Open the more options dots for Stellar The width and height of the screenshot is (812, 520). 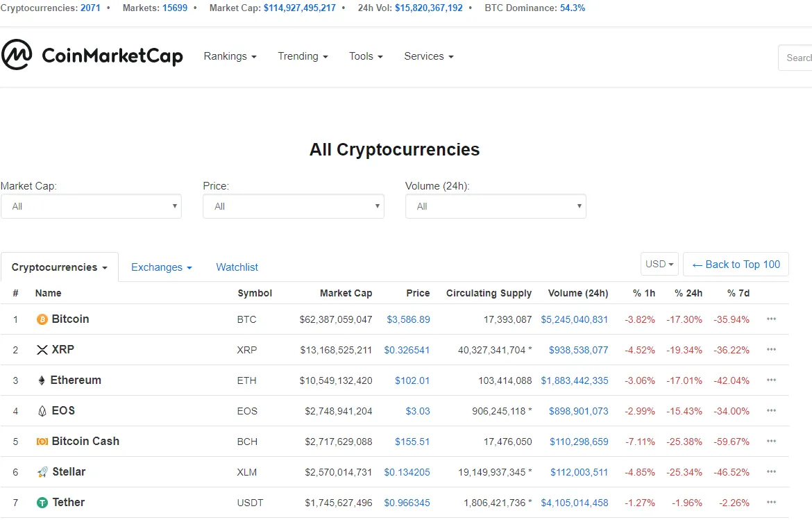(x=771, y=472)
